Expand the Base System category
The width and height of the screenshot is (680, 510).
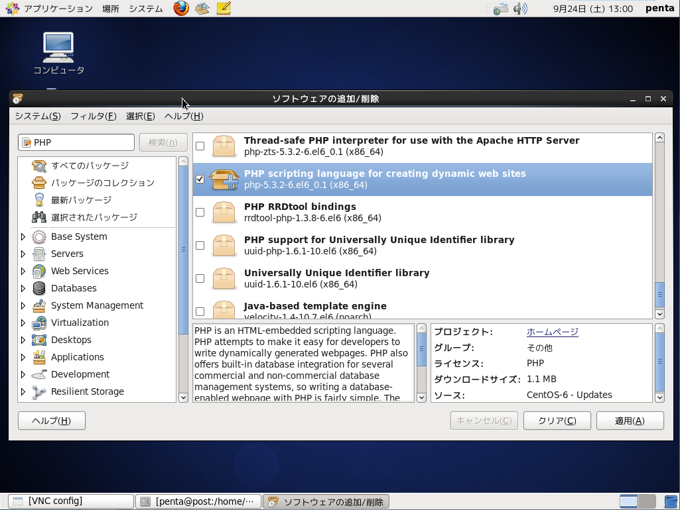[x=23, y=237]
